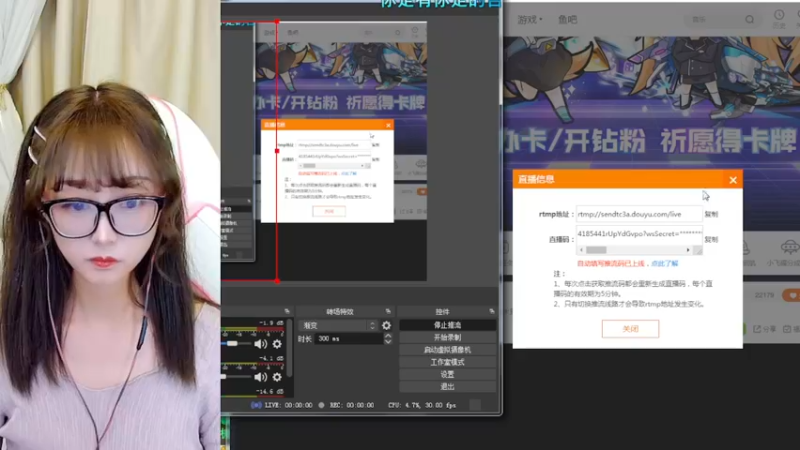Click 退出 to exit OBS
Viewport: 800px width, 450px height.
[447, 386]
